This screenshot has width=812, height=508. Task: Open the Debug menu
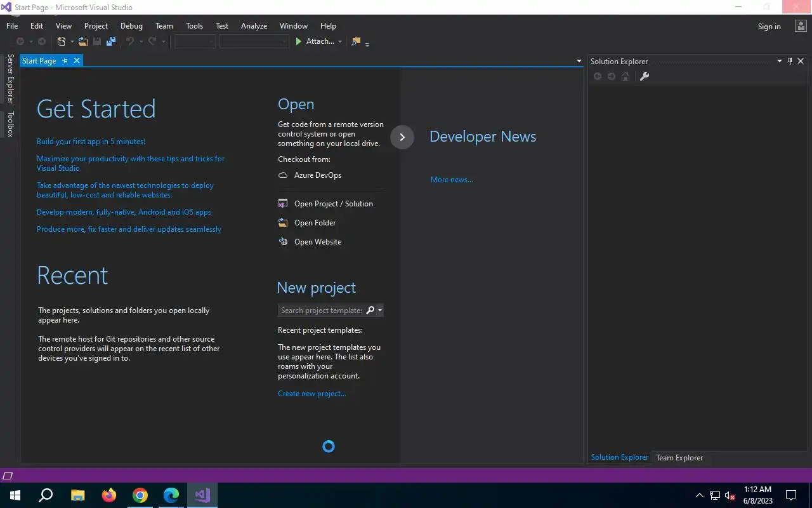pos(131,26)
